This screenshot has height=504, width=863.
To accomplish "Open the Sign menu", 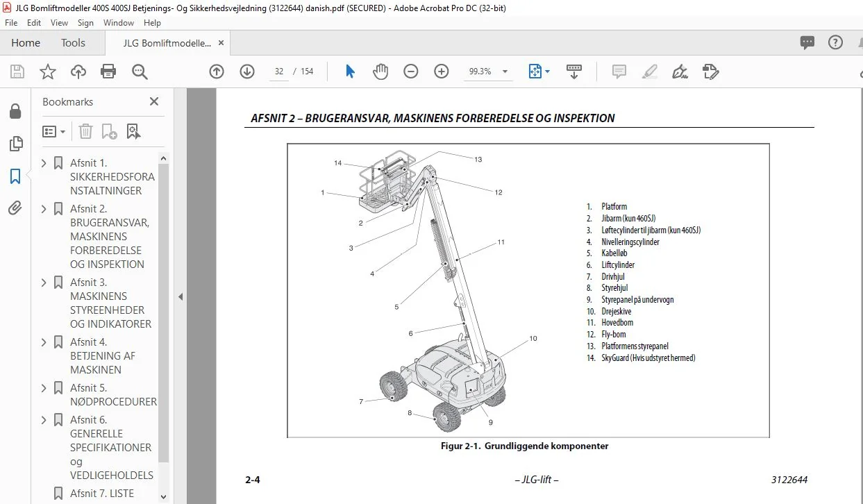I will coord(85,23).
